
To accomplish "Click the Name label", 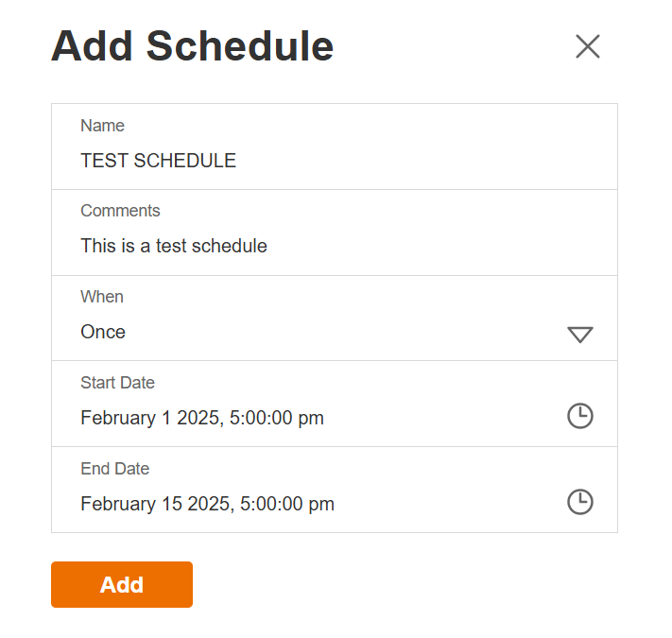I will tap(102, 126).
